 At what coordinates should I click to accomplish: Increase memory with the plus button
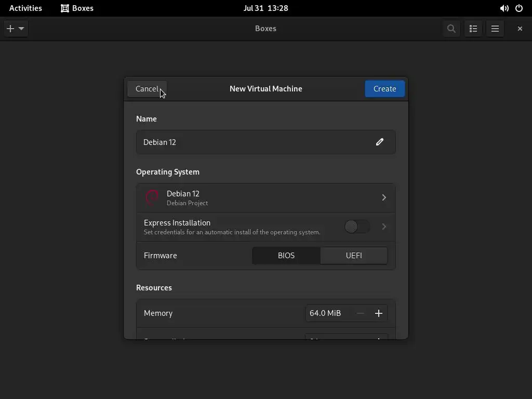[x=379, y=313]
